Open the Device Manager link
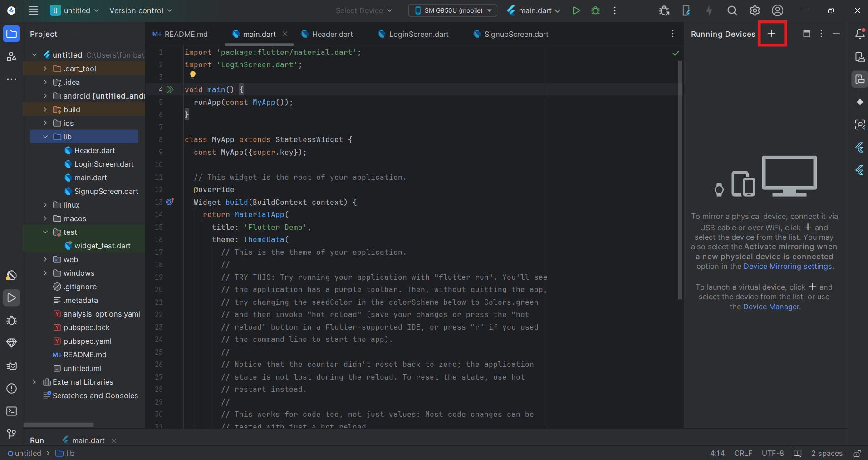868x460 pixels. [771, 307]
